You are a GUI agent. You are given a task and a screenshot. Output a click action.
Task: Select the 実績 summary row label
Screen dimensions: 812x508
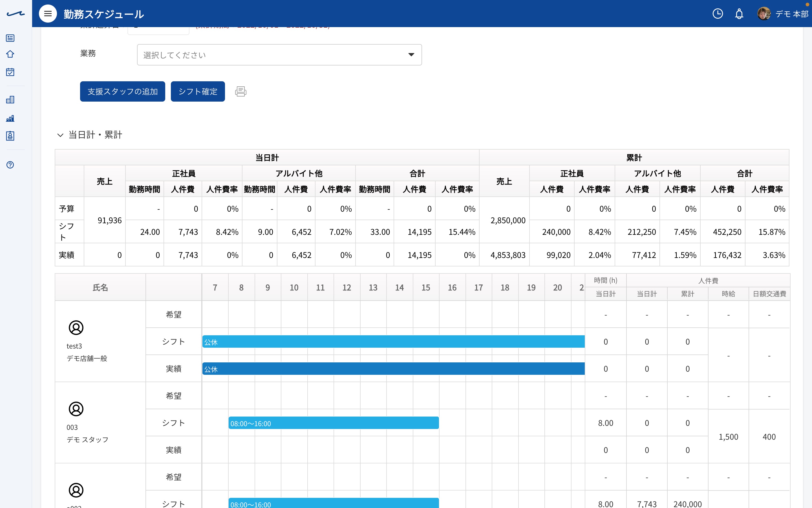click(x=67, y=255)
